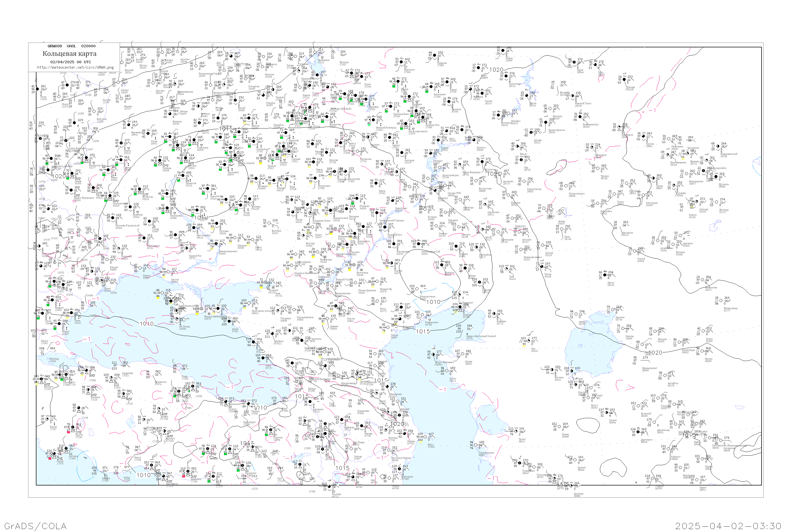Click the Сам station cloud-cover circle
The width and height of the screenshot is (798, 532).
coord(529,341)
